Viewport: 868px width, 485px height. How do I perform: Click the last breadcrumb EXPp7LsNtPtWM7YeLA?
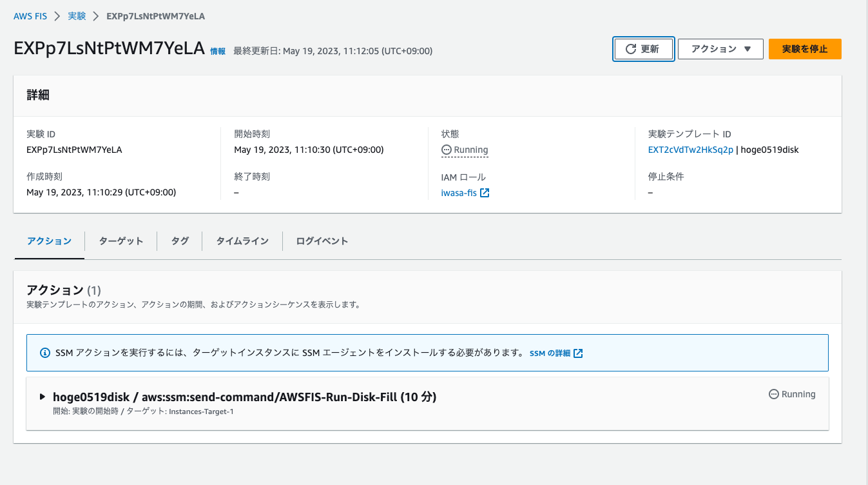156,15
